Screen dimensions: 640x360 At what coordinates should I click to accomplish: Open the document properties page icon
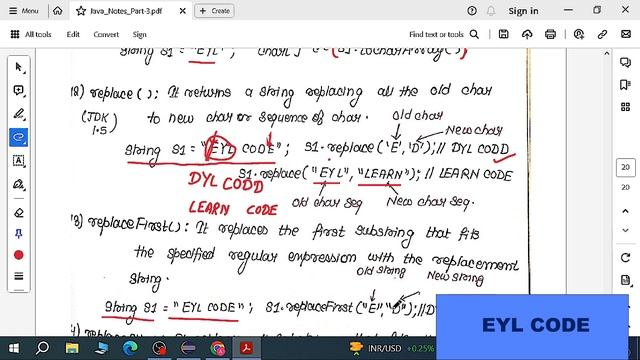625,280
